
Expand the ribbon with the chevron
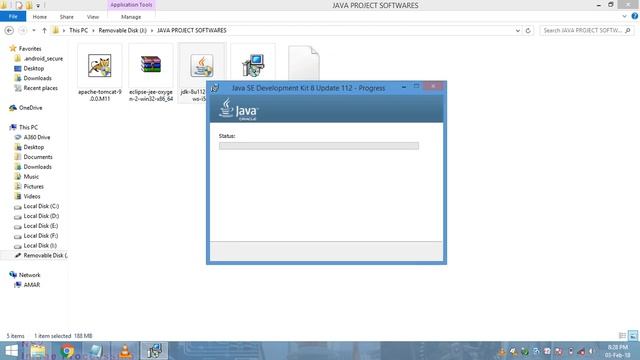pos(624,16)
